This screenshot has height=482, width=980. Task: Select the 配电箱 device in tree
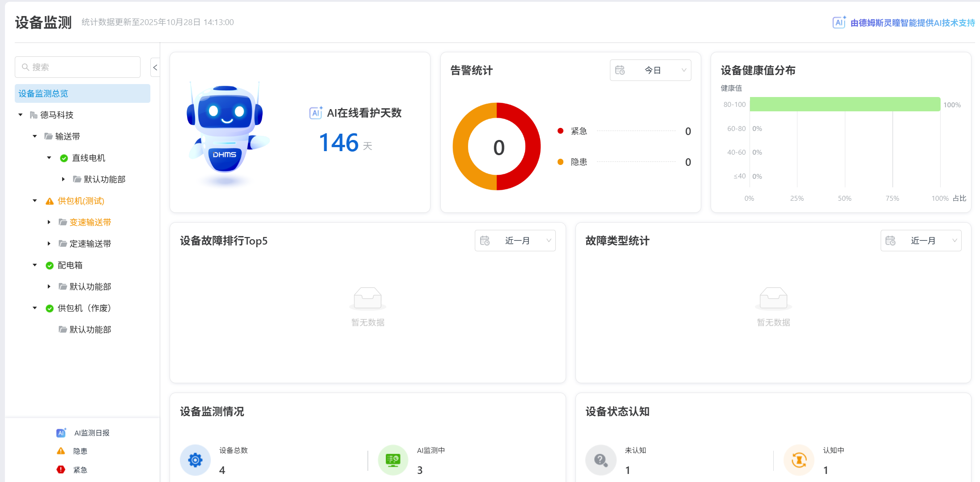70,265
